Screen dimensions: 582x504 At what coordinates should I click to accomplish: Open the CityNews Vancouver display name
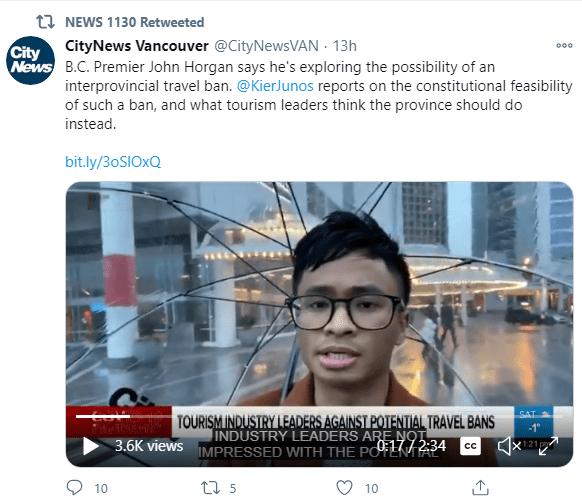137,46
